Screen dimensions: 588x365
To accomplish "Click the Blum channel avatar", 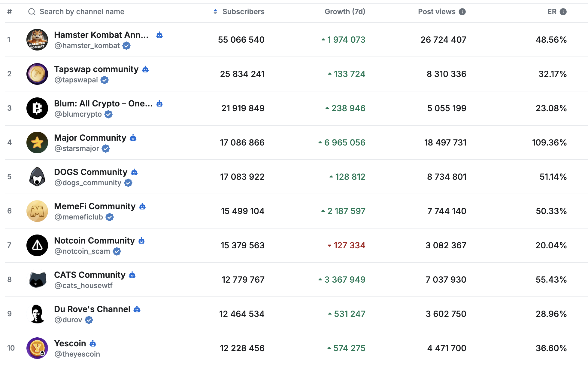I will click(x=37, y=108).
